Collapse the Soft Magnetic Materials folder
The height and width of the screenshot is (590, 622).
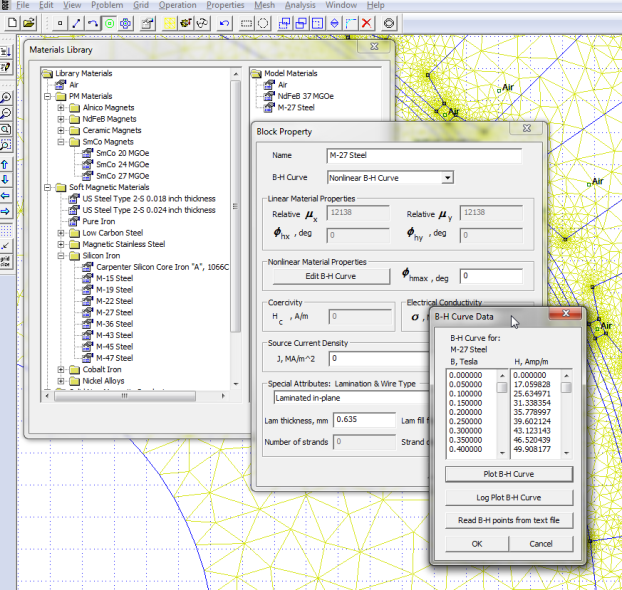(x=48, y=187)
